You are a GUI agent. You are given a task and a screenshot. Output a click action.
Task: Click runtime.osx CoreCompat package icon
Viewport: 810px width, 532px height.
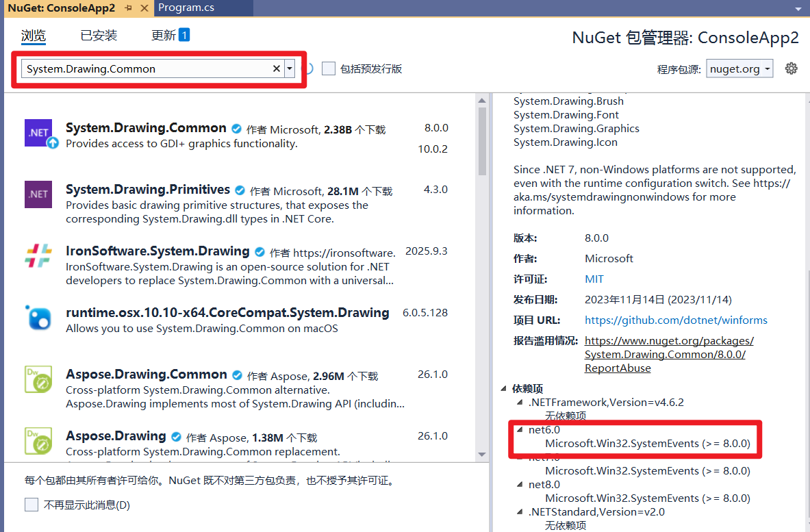click(x=38, y=317)
